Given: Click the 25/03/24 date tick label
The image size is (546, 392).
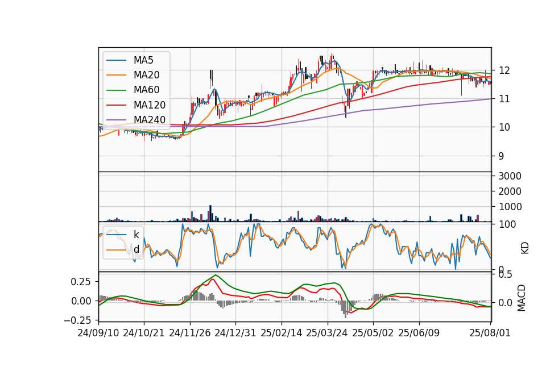Looking at the screenshot, I should click(x=327, y=333).
